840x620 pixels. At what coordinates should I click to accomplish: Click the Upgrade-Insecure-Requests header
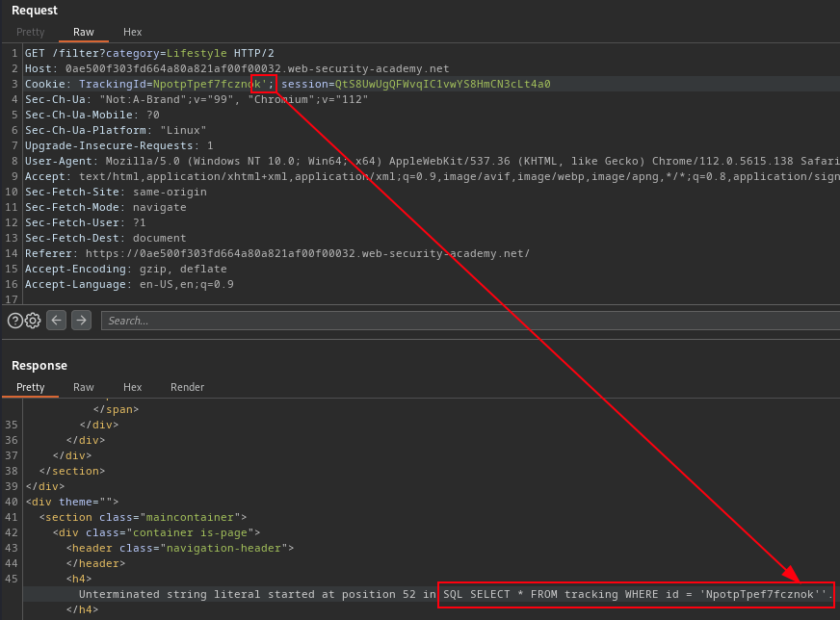118,145
